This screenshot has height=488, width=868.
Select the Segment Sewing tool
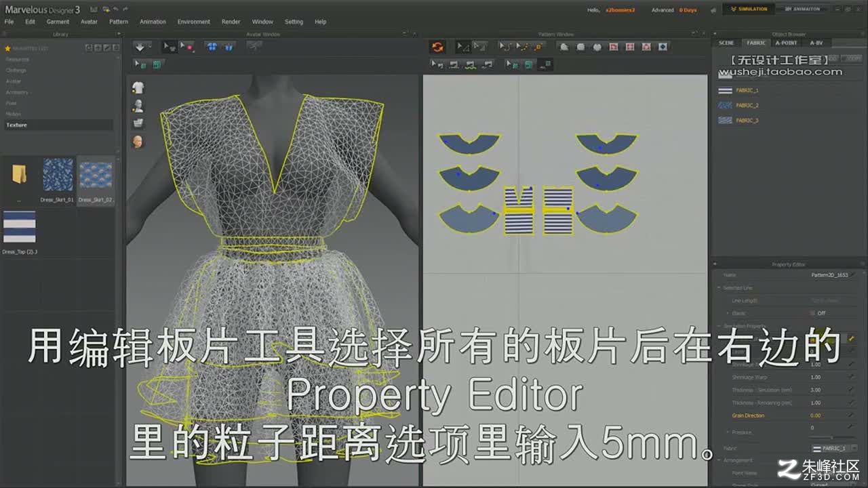tap(454, 64)
